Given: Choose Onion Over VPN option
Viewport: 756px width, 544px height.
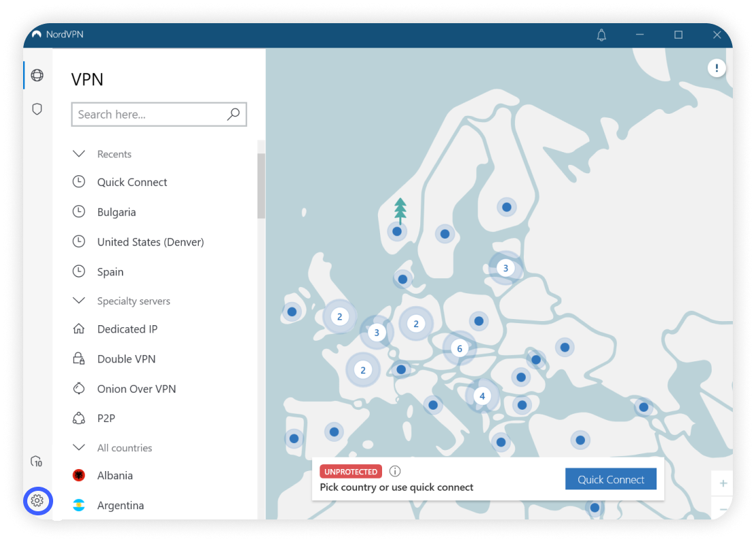Looking at the screenshot, I should coord(136,389).
